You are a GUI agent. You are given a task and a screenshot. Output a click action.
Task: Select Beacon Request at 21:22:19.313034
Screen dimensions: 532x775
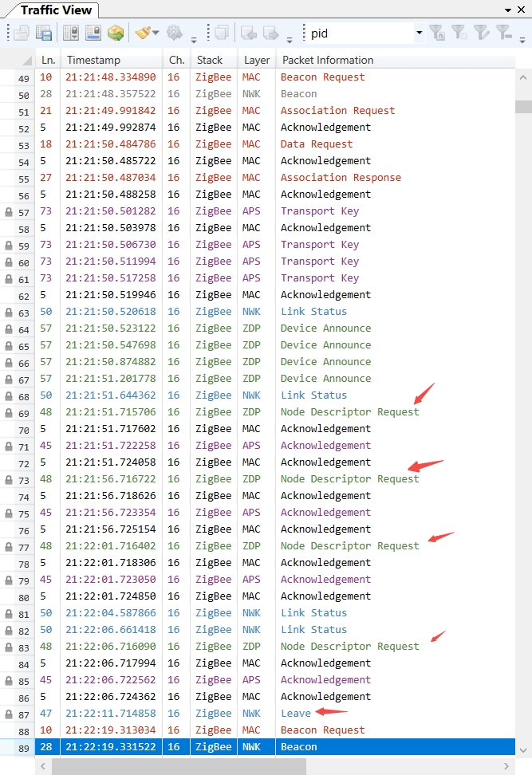tap(275, 730)
